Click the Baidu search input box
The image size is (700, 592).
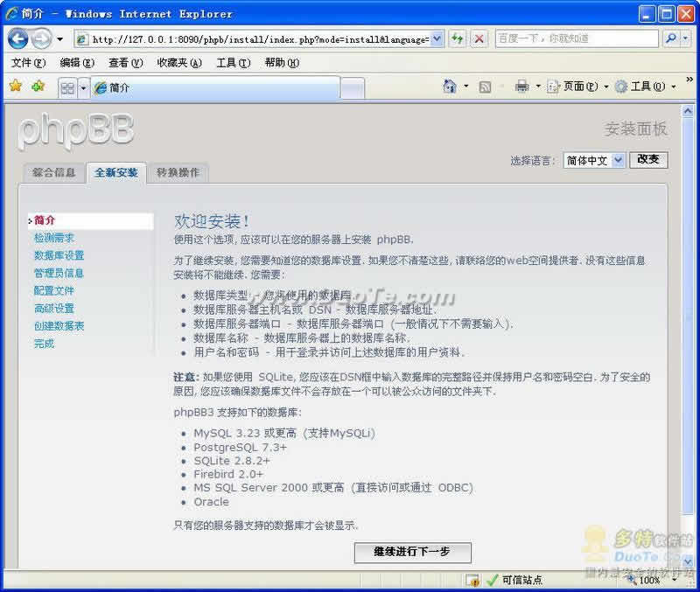point(577,38)
